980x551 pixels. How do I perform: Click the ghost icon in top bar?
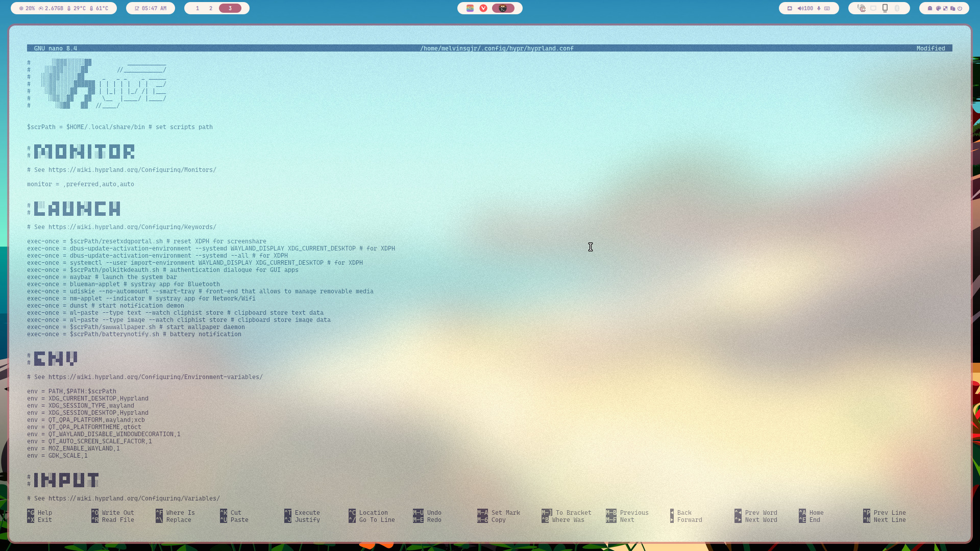click(930, 8)
